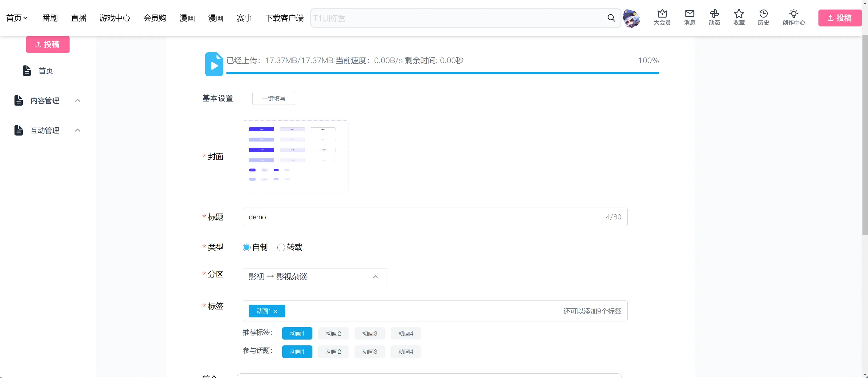Open the 首页 dropdown in top navigation

click(17, 18)
